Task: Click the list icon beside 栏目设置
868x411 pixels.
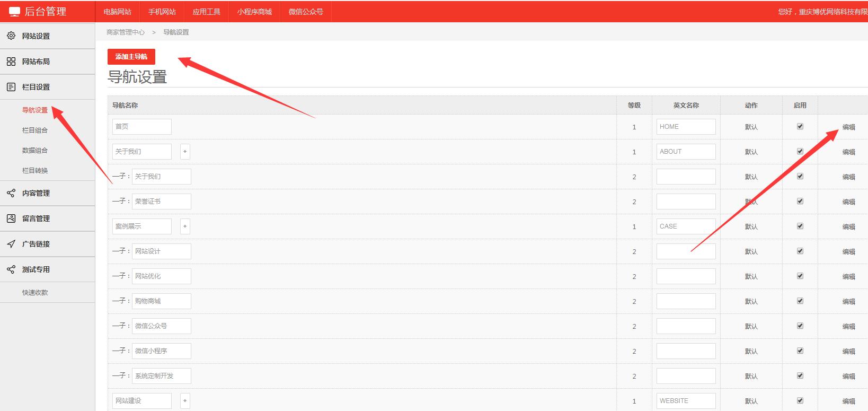Action: pyautogui.click(x=11, y=87)
